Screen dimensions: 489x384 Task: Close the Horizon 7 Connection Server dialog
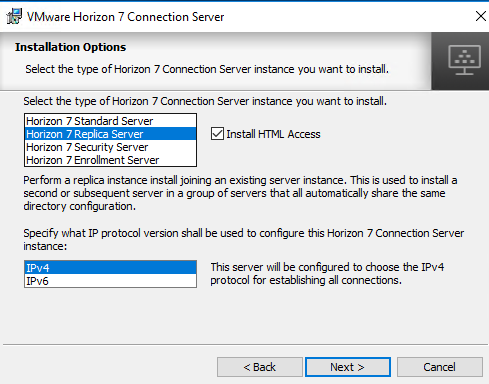480,16
